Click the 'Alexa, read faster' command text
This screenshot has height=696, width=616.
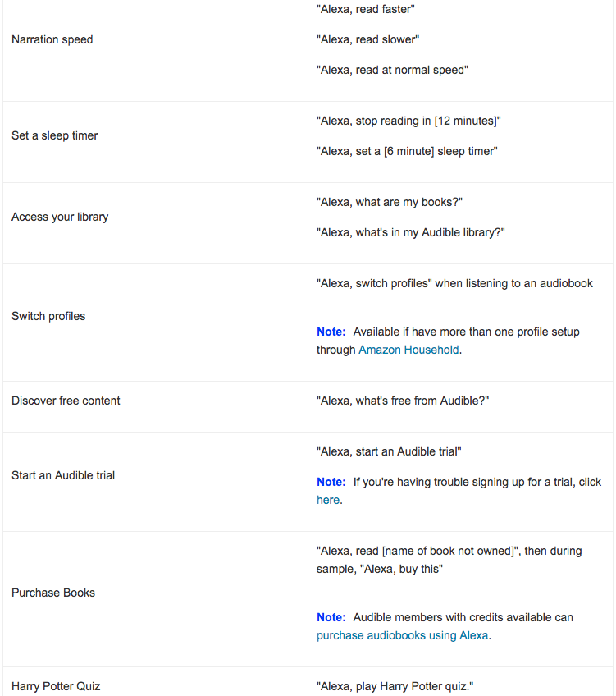(366, 9)
